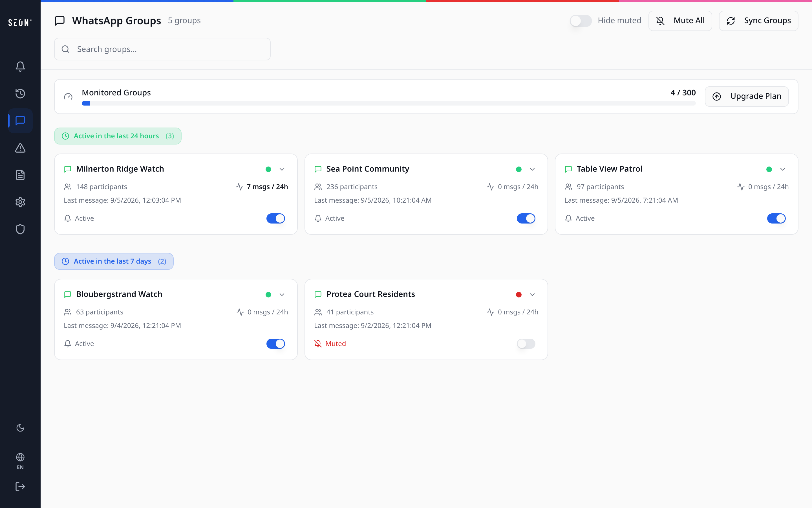Click the Monitored Groups gauge icon
The height and width of the screenshot is (508, 812).
point(68,97)
